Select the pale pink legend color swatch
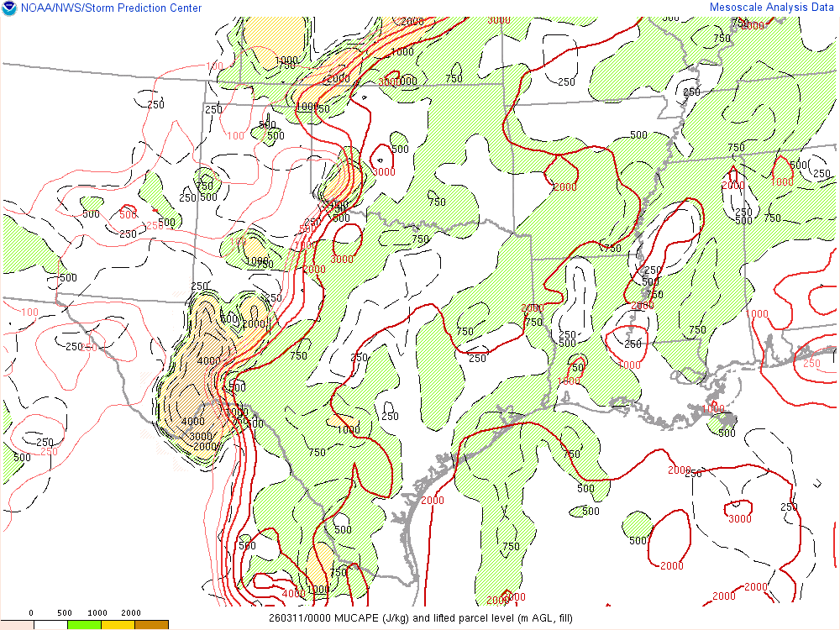Viewport: 840px width, 630px height. pos(17,625)
